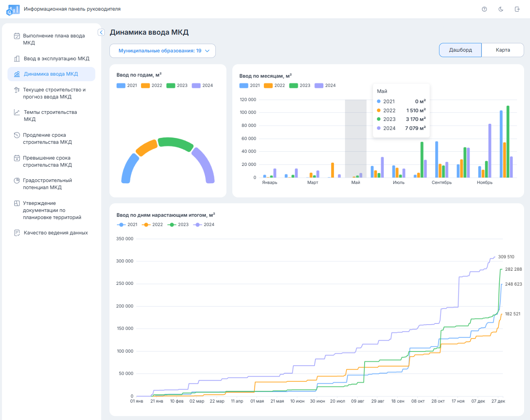
Task: Open Муниципальные образования: 19 dropdown
Action: pyautogui.click(x=163, y=51)
